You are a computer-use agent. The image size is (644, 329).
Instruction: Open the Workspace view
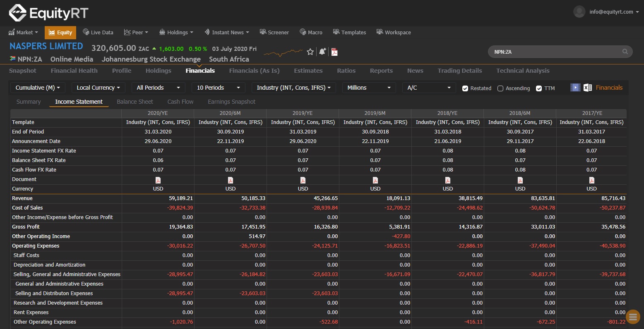(x=394, y=32)
